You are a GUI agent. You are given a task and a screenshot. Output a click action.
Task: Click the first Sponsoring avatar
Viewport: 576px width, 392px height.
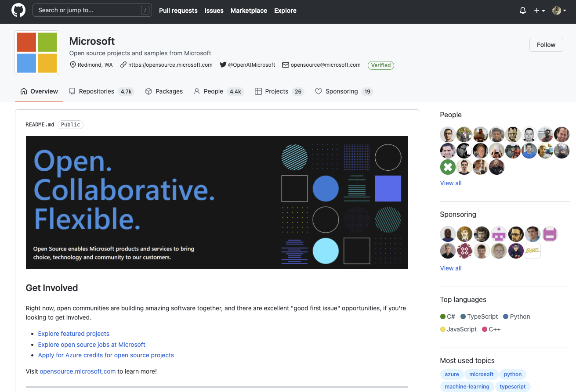[x=448, y=234]
